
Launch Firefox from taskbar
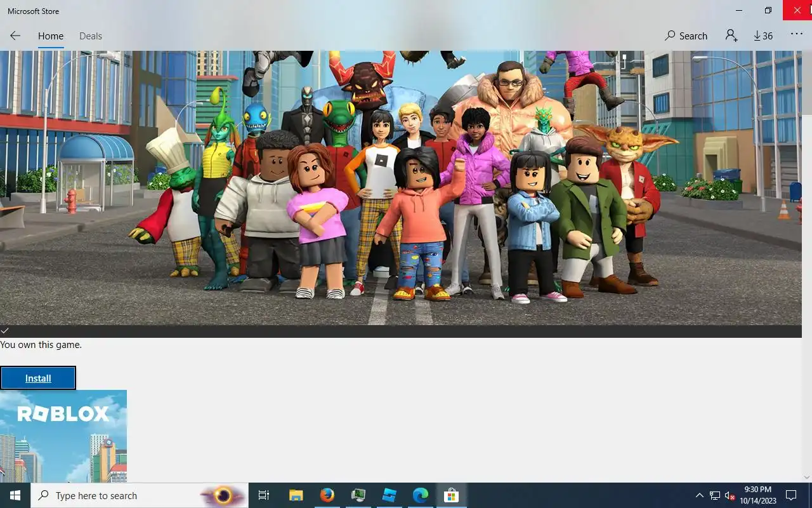click(x=327, y=495)
